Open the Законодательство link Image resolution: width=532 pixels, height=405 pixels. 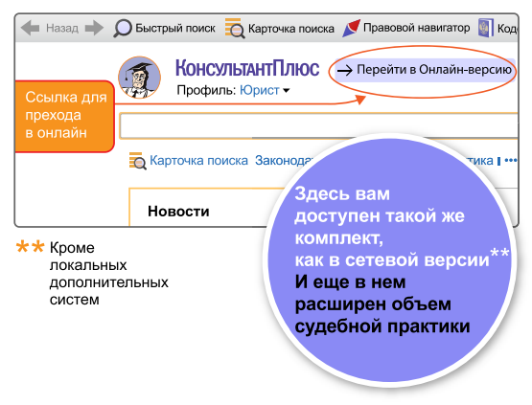click(x=285, y=160)
